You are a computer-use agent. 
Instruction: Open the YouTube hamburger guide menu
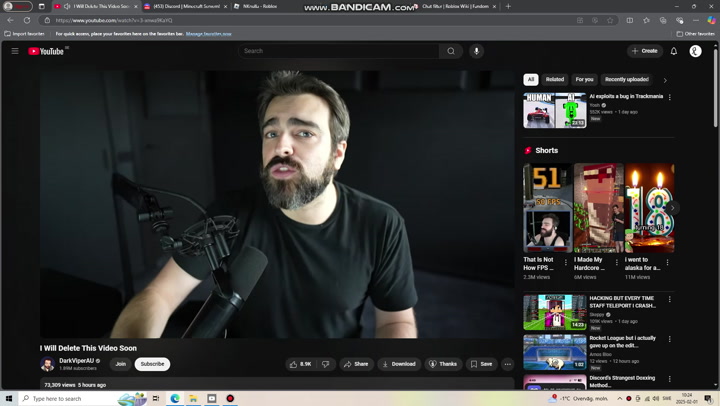point(15,51)
